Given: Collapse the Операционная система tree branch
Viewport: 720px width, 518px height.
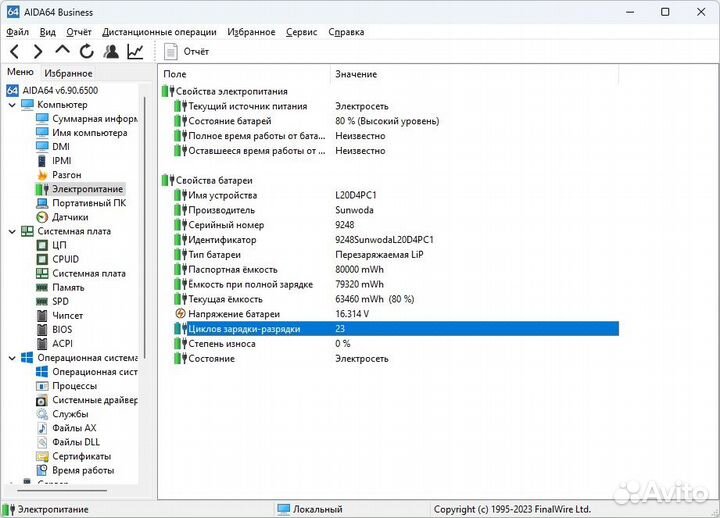Looking at the screenshot, I should 12,358.
